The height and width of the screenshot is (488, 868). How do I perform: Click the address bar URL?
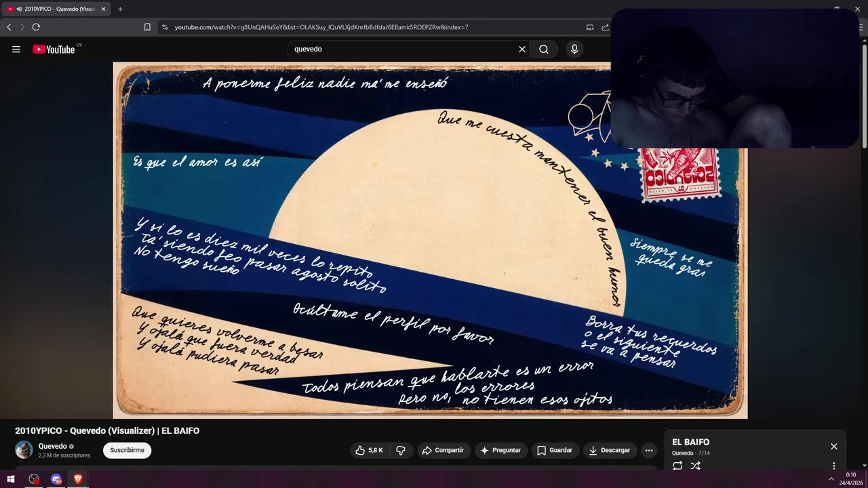(321, 27)
